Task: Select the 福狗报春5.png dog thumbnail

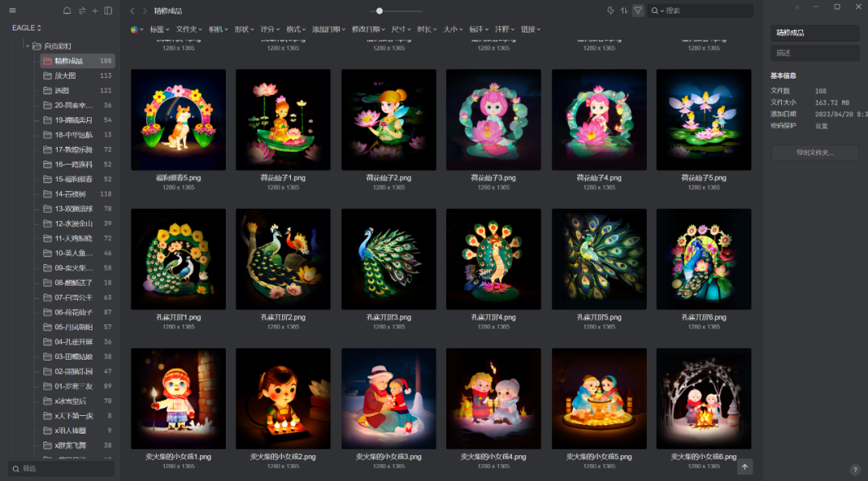Action: (178, 120)
